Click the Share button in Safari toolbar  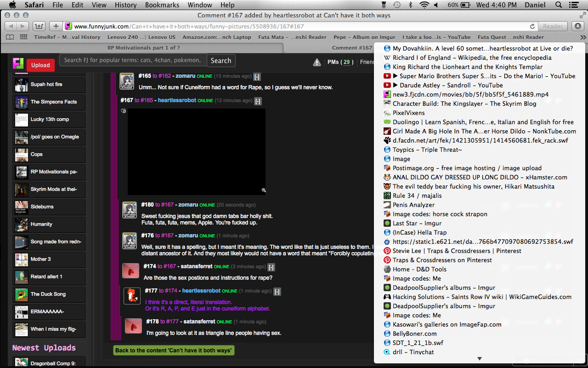39,26
